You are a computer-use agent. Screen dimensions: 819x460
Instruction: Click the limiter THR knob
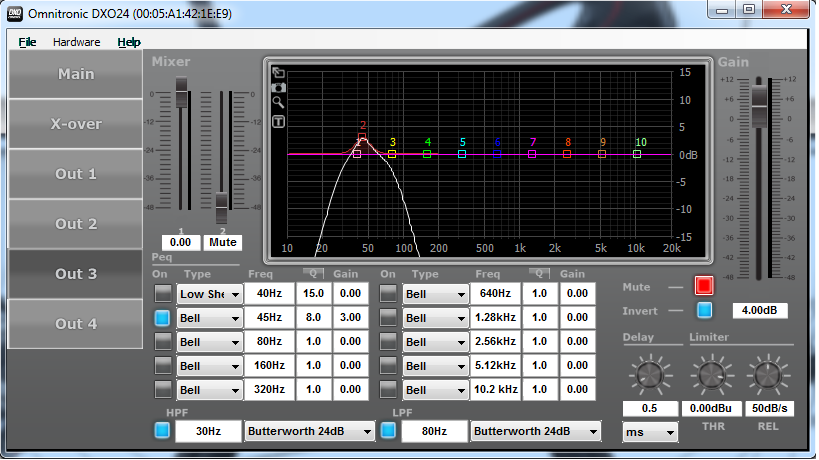tap(711, 375)
